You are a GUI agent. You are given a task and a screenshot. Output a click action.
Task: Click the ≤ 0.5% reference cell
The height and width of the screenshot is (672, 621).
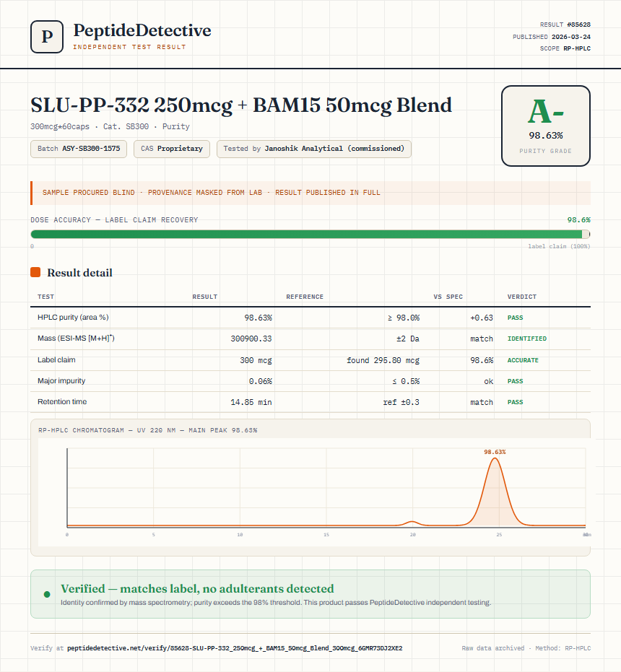click(406, 381)
